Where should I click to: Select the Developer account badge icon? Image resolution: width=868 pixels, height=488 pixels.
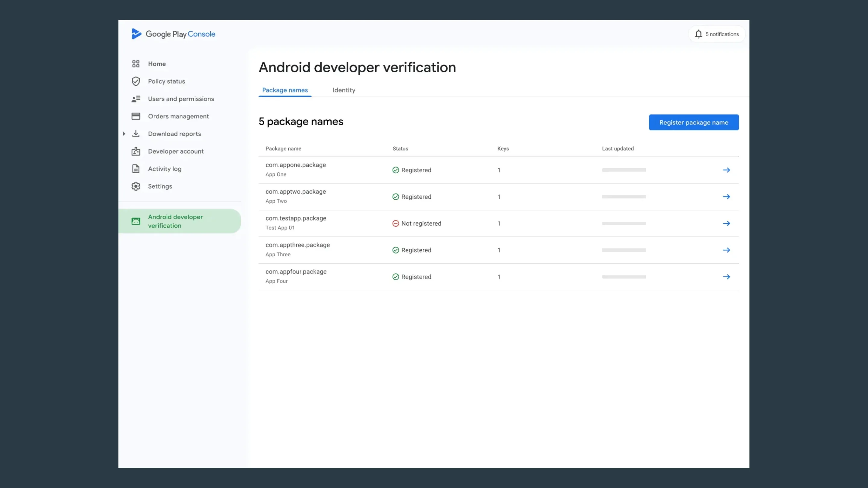click(136, 151)
